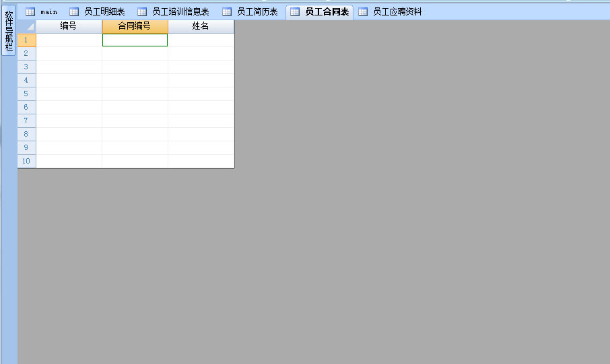Viewport: 610px width, 364px height.
Task: Select row header 1
Action: 27,40
